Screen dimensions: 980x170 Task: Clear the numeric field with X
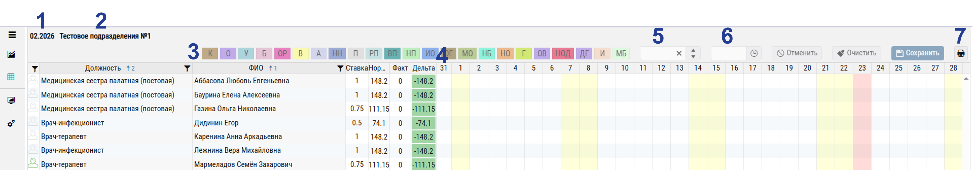pos(679,53)
